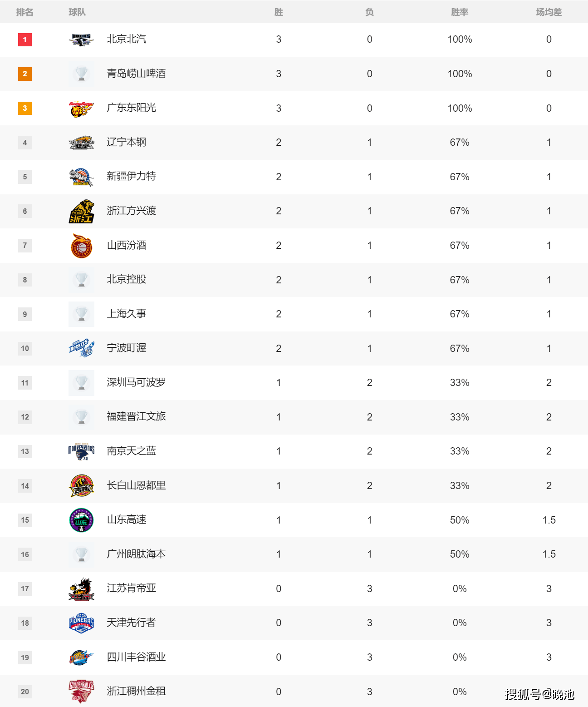
Task: Click the 胜率 column header
Action: pos(459,12)
